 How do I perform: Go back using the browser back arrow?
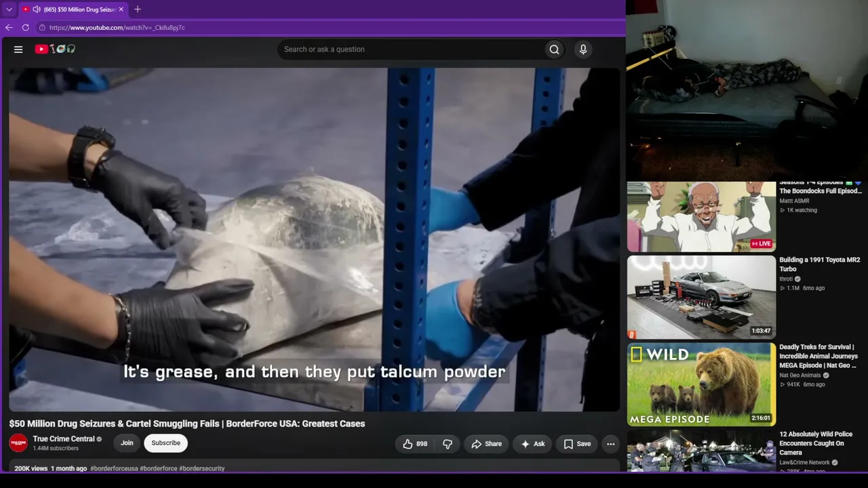coord(9,28)
